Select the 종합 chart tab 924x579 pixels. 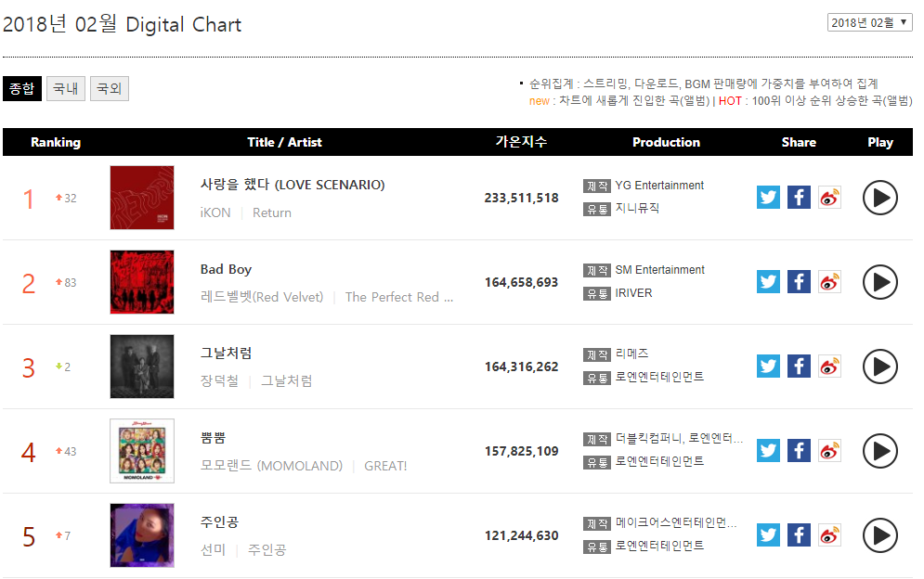click(21, 89)
